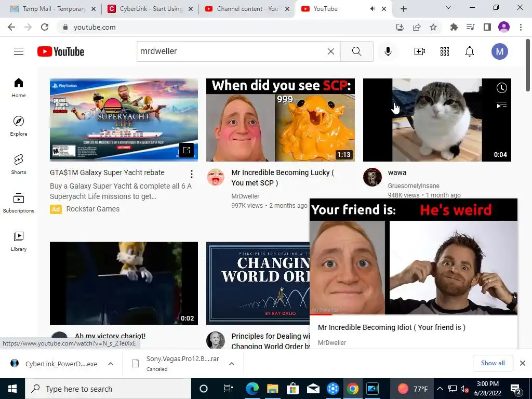Screen dimensions: 532x399
Task: Open File Explorer from the taskbar
Action: click(x=272, y=389)
